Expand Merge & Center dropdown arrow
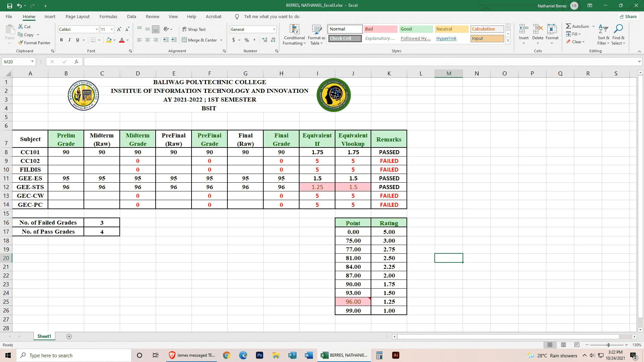Image resolution: width=644 pixels, height=362 pixels. coord(221,40)
